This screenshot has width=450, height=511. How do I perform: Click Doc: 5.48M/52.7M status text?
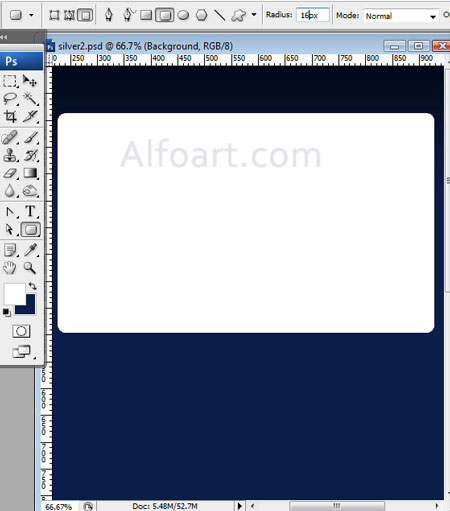165,507
